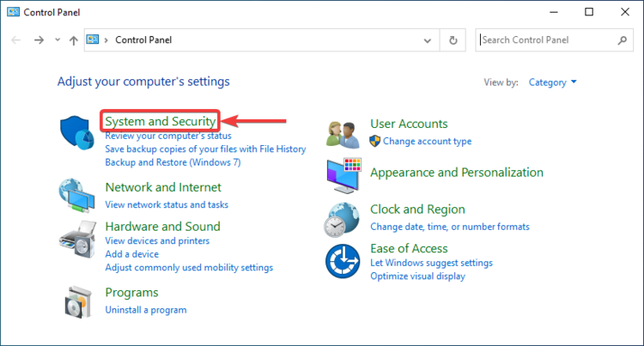Expand the breadcrumb chevron before Control Panel

106,40
